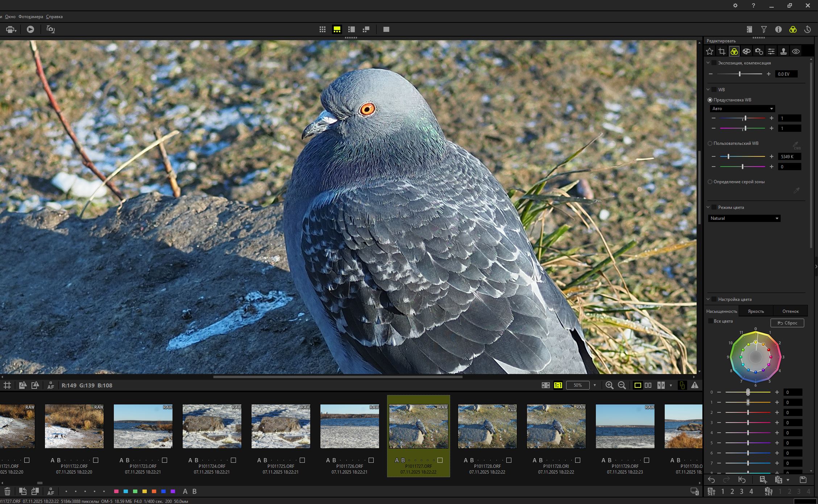Screen dimensions: 818x504
Task: Enable the Все цвета checkbox
Action: click(x=711, y=321)
